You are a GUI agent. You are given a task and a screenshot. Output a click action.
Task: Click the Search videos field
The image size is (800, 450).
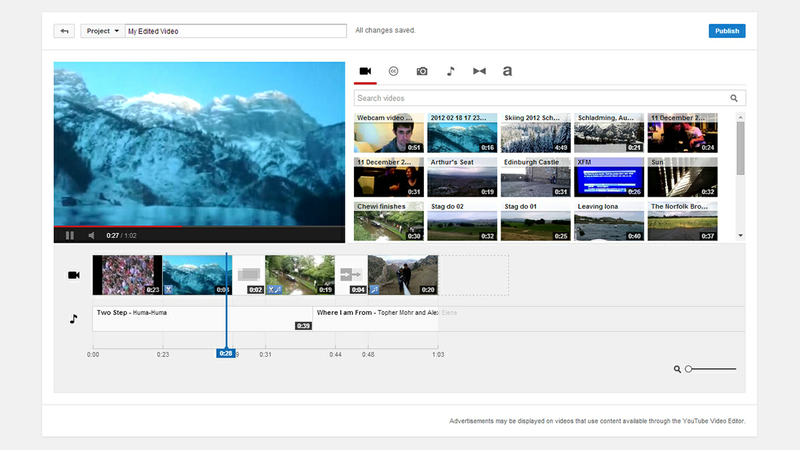[x=540, y=98]
